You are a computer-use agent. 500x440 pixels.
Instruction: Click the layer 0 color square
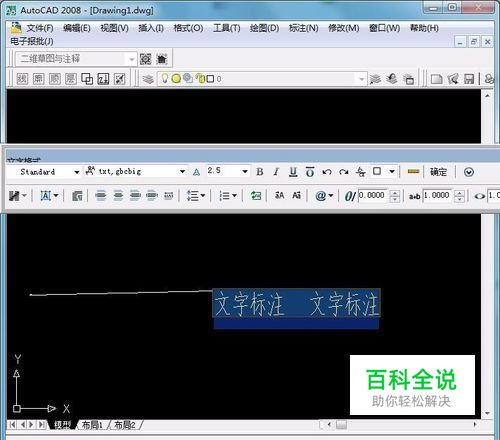click(x=210, y=79)
